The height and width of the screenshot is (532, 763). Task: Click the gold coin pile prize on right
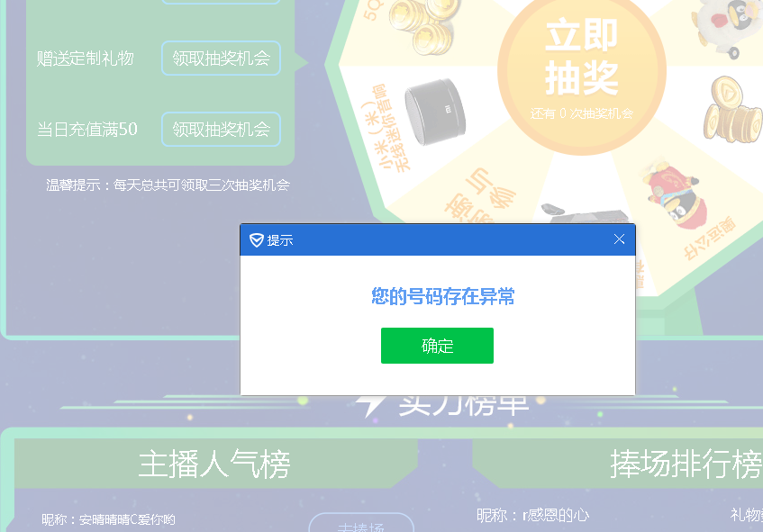(x=731, y=111)
